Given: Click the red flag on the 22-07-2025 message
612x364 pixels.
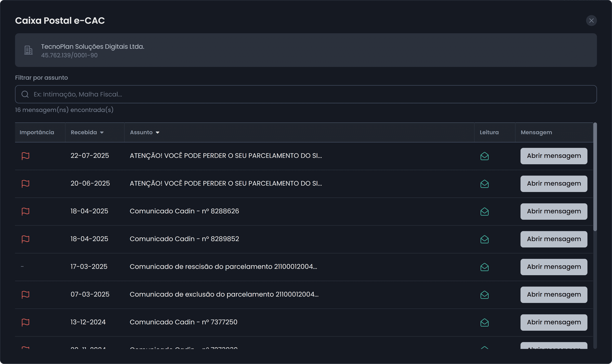Looking at the screenshot, I should 25,156.
